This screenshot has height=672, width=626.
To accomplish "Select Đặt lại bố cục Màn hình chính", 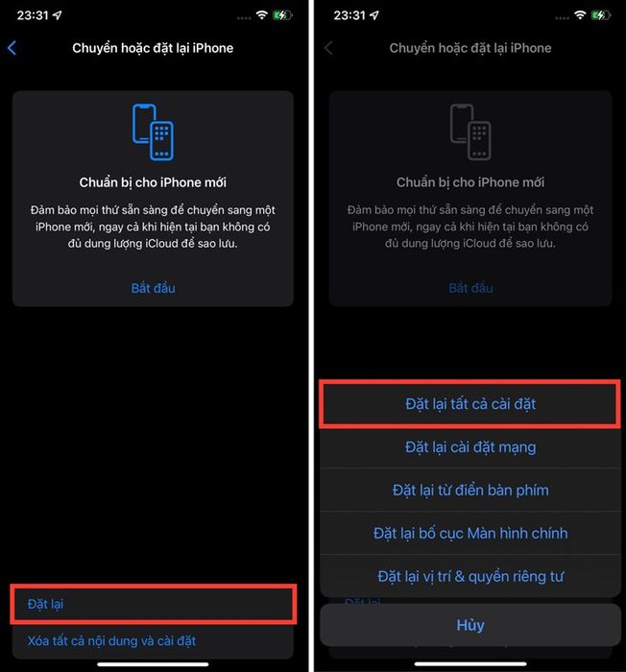I will [470, 533].
